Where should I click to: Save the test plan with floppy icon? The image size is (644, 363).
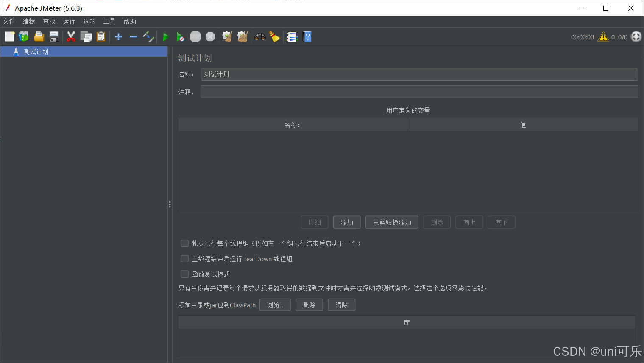pos(54,37)
